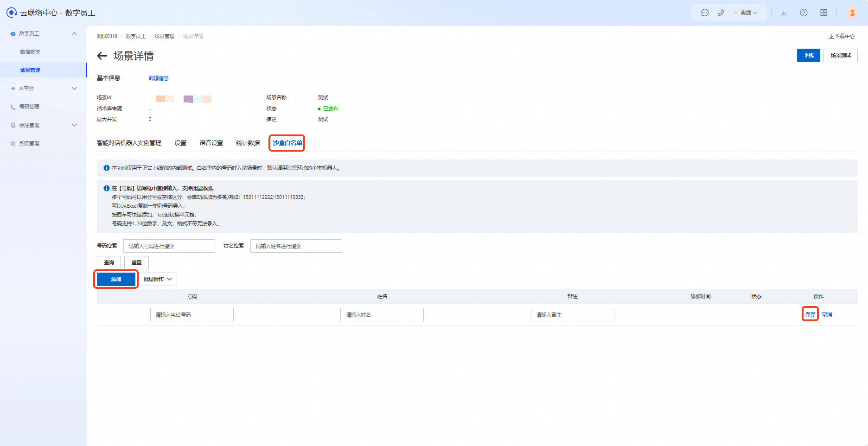Screen dimensions: 868x446
Task: Click the 号码管理 phone icon in sidebar
Action: pos(13,107)
